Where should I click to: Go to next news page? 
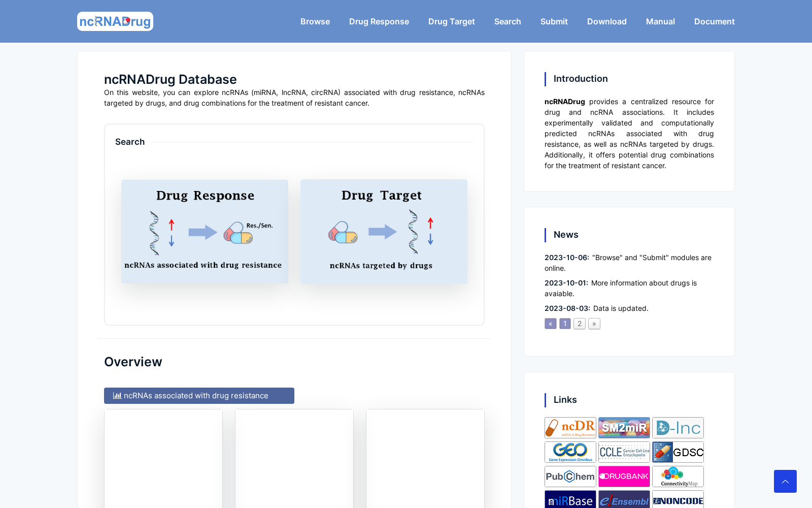594,324
